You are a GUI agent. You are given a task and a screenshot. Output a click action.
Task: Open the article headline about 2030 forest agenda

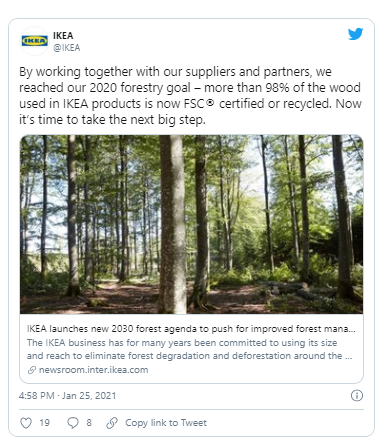click(x=191, y=329)
